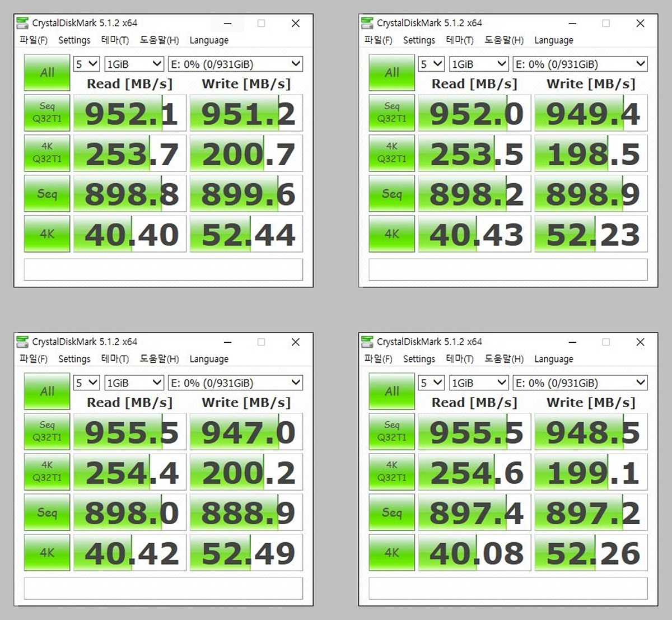This screenshot has height=620, width=672.
Task: Start 4K test in top-right window
Action: pyautogui.click(x=392, y=234)
